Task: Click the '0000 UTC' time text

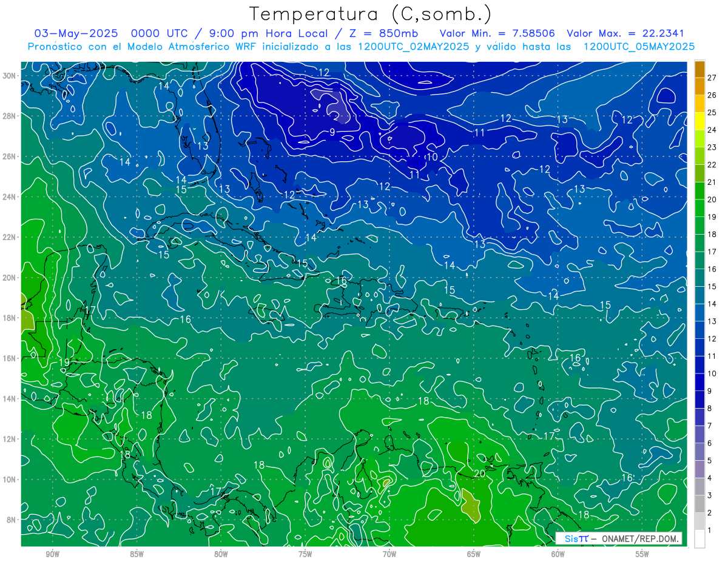Action: (x=161, y=33)
